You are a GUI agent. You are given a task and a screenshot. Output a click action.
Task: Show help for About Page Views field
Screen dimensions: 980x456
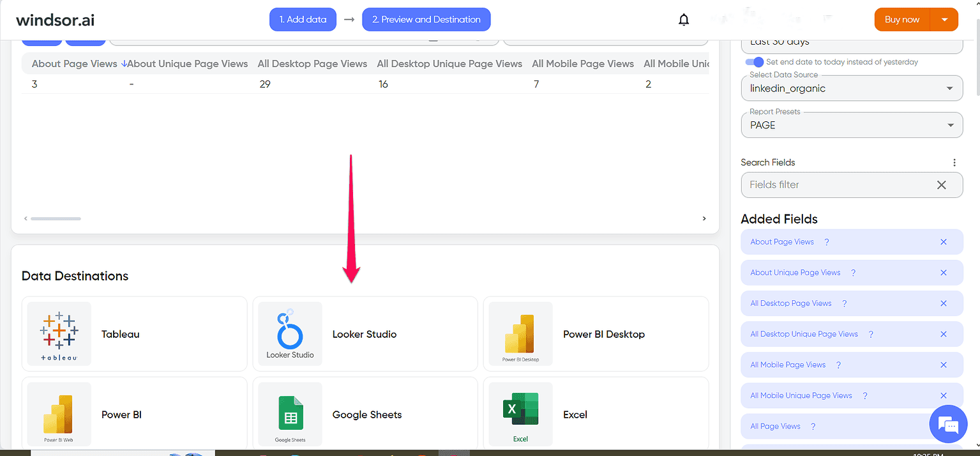coord(827,242)
